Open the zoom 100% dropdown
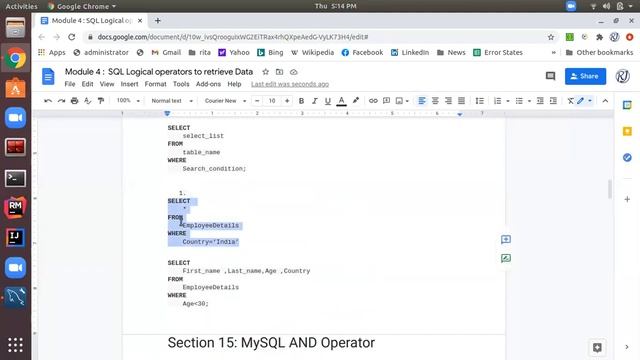640x360 pixels. pyautogui.click(x=128, y=101)
